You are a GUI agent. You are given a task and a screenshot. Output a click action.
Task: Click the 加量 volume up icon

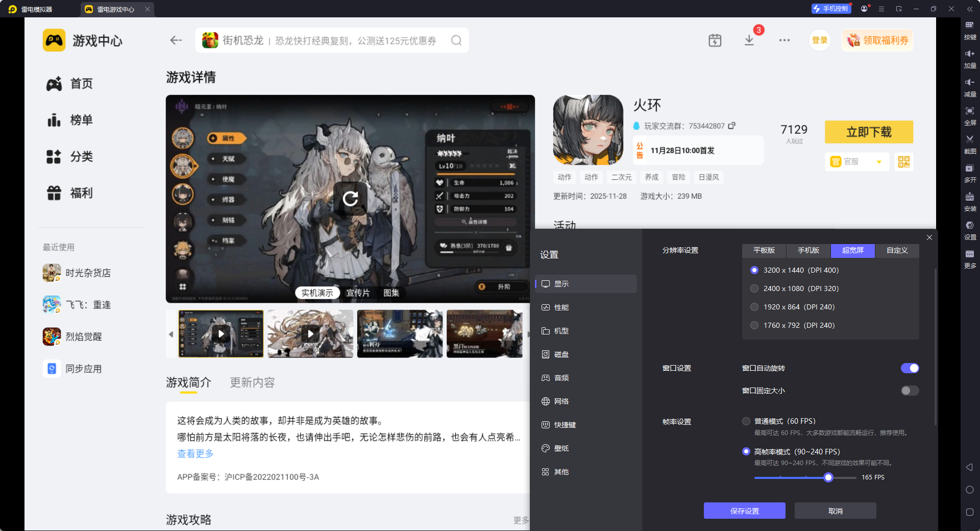(x=970, y=58)
